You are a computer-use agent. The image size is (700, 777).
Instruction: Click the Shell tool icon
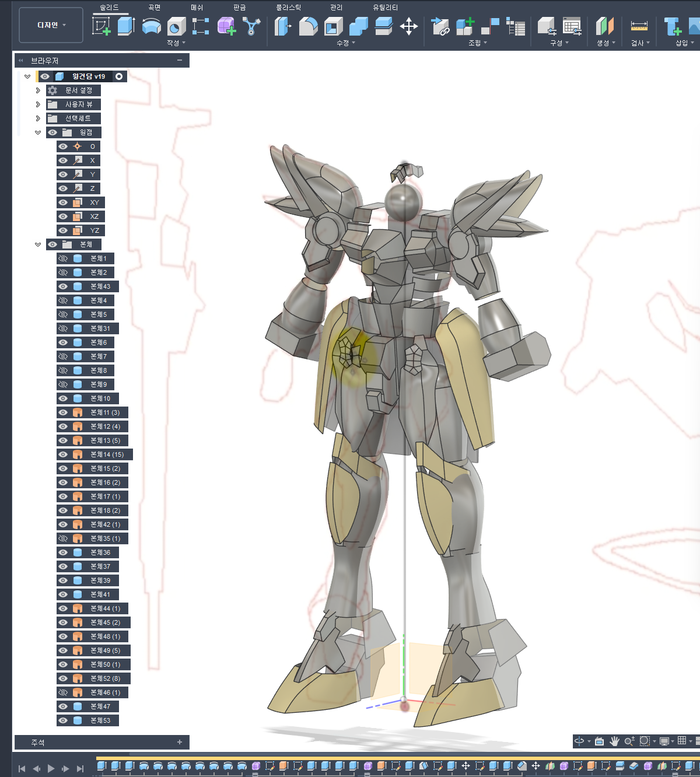(333, 26)
